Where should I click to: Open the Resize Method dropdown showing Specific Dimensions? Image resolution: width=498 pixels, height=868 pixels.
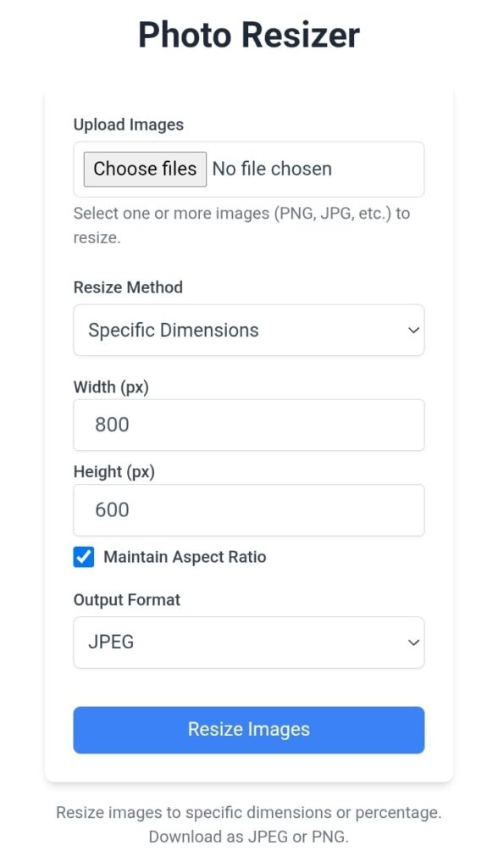249,330
